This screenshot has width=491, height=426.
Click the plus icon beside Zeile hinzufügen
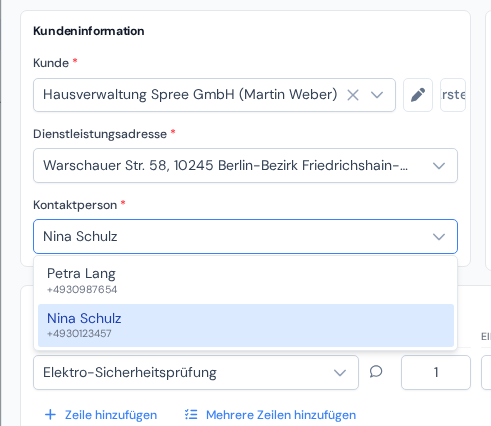(x=50, y=415)
